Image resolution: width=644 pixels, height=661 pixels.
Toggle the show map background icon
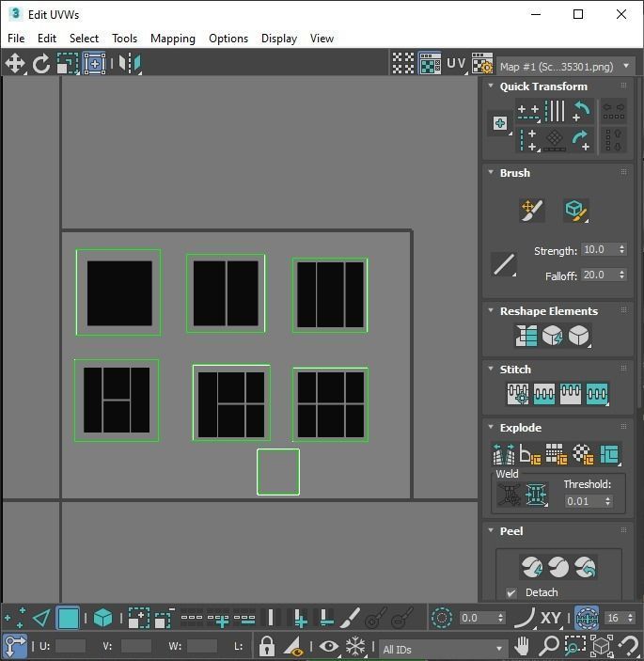(x=430, y=64)
